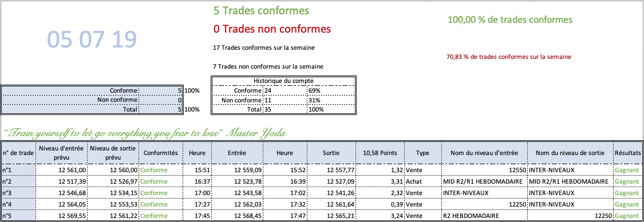
Task: Select the date heading 05 07 19
Action: click(92, 40)
